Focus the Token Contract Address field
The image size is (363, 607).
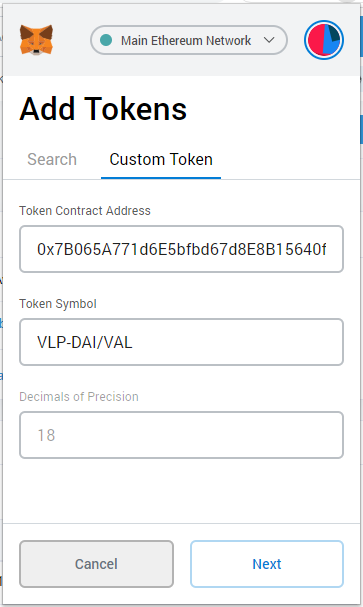pyautogui.click(x=182, y=249)
